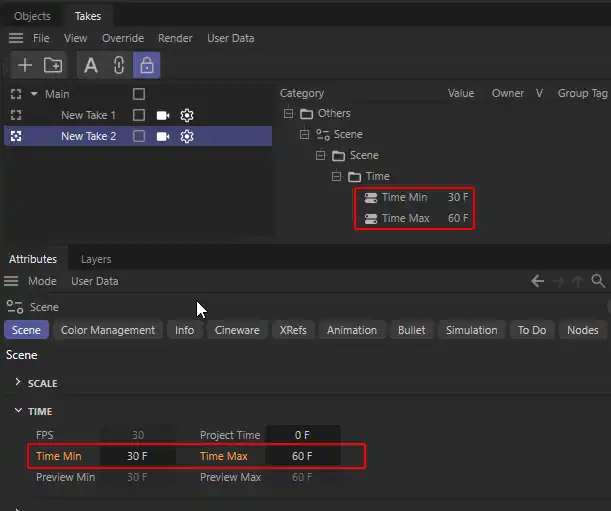Select the Animation tab button

[352, 330]
